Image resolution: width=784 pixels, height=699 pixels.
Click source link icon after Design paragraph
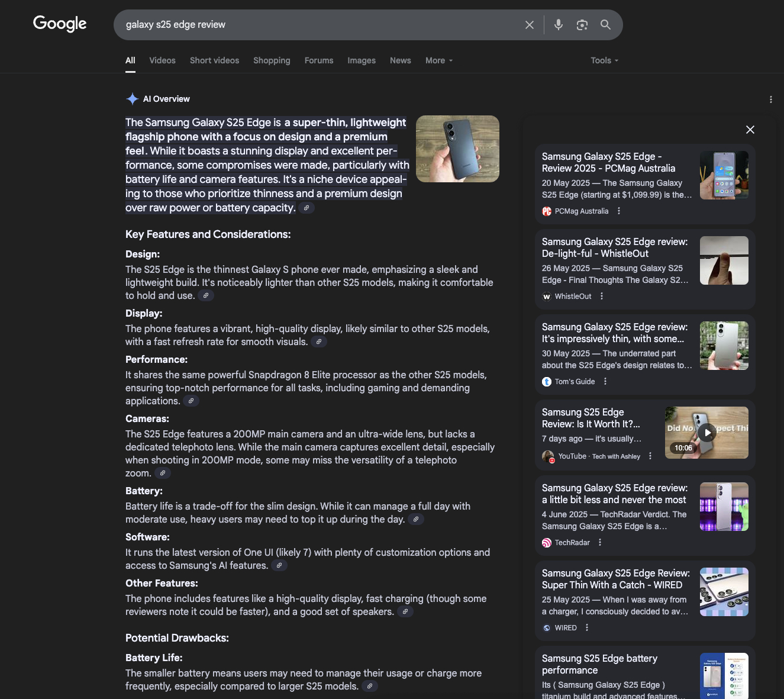click(206, 295)
